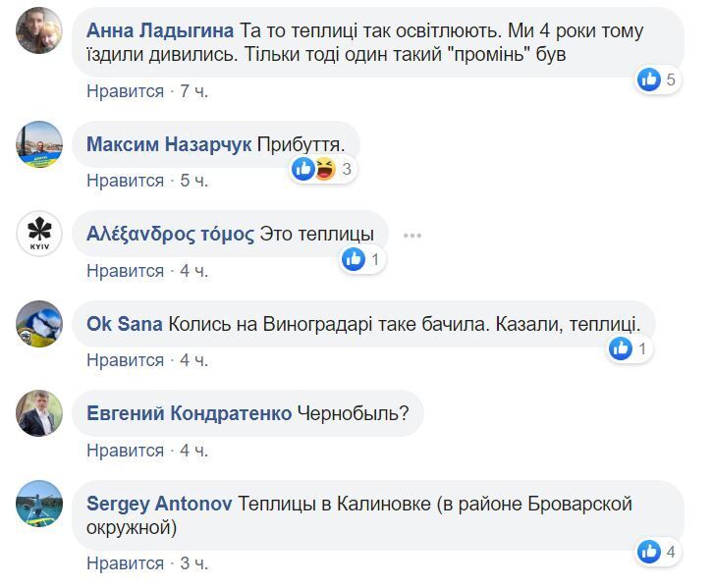Open Евгений Кондратенко's profile name link

tap(189, 413)
